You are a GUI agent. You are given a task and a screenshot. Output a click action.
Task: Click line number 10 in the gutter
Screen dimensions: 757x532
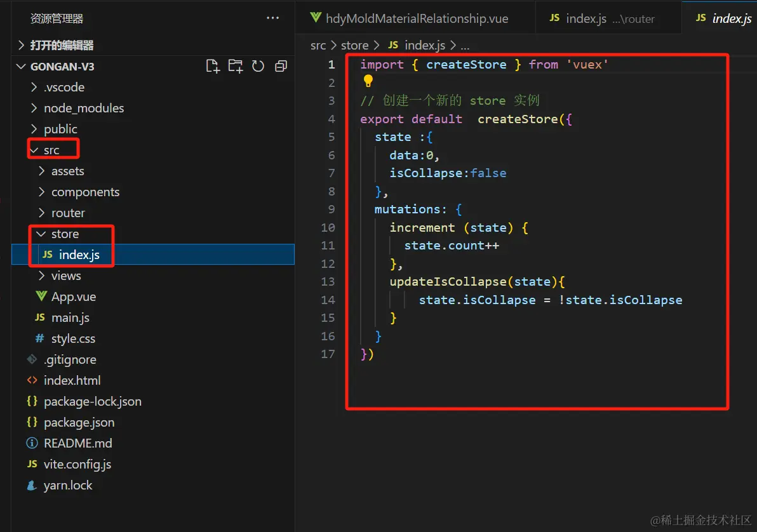click(x=328, y=227)
